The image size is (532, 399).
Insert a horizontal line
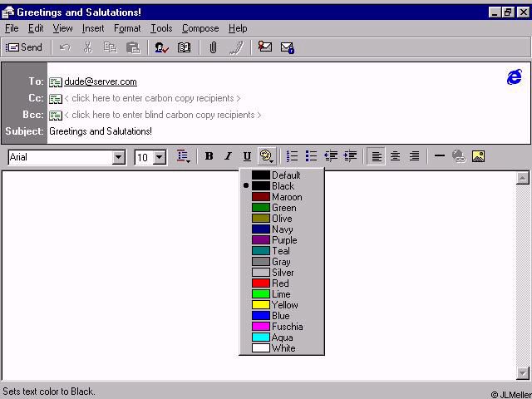440,156
